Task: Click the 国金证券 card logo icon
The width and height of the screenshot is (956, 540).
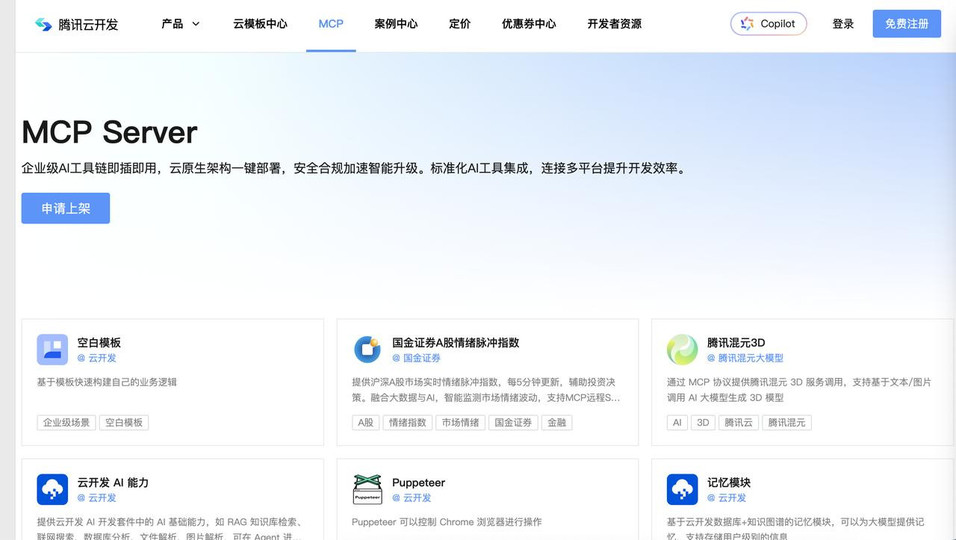Action: (367, 349)
